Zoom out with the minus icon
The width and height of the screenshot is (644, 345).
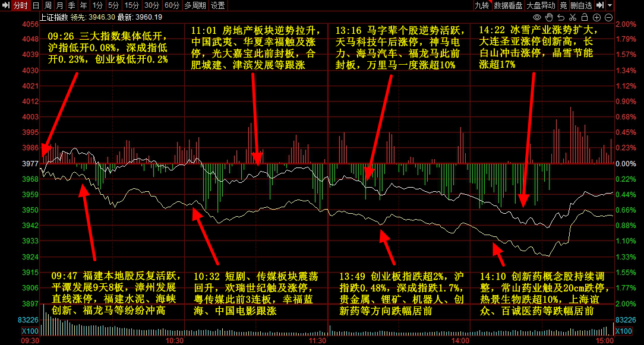[609, 17]
